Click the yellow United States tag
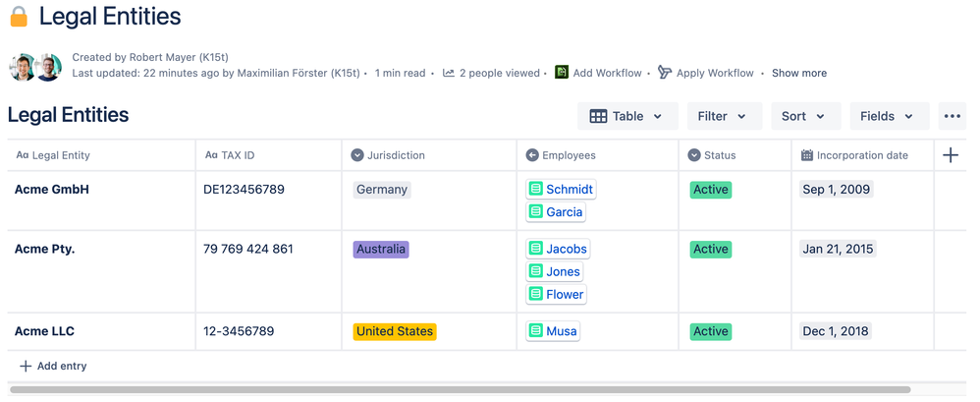980x402 pixels. pyautogui.click(x=395, y=331)
